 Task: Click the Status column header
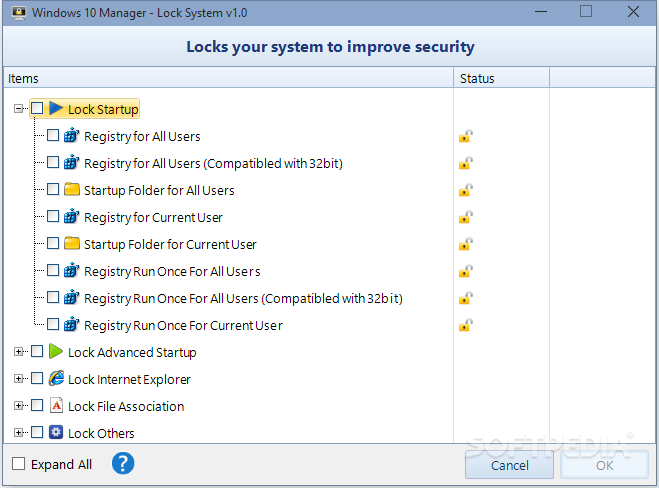tap(501, 78)
